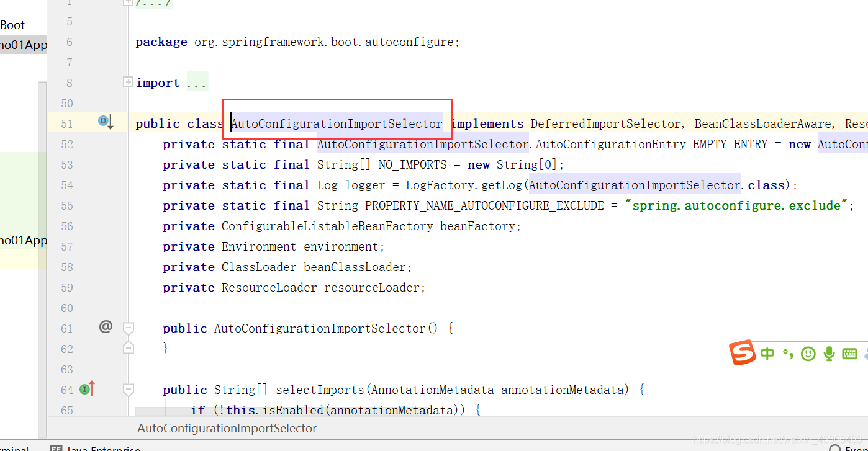Click the class name AutoConfigurationImportSelector on line 51

click(337, 123)
